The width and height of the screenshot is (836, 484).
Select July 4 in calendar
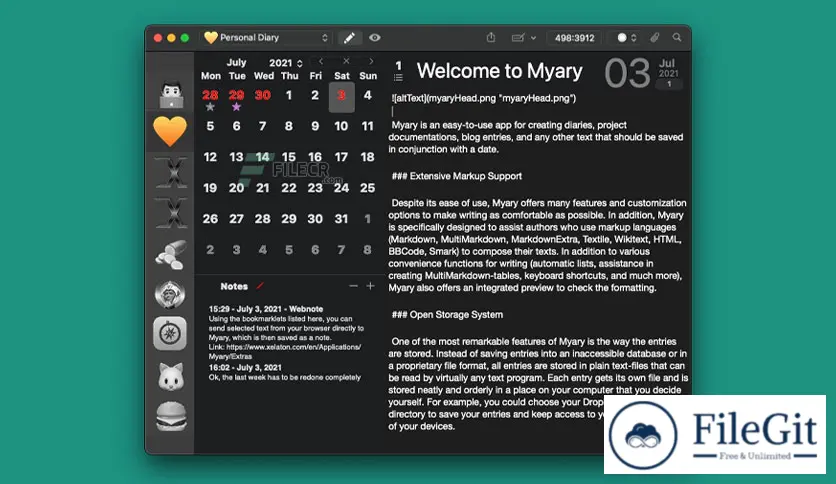click(x=367, y=95)
